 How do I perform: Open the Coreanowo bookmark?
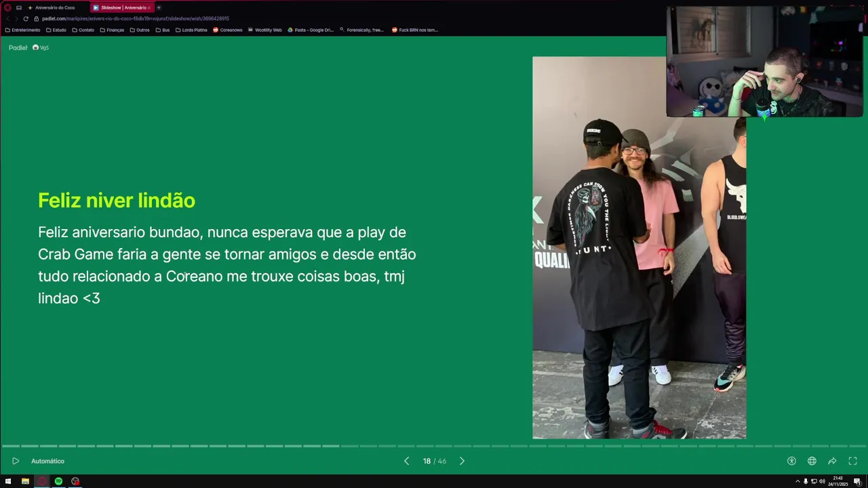[227, 30]
